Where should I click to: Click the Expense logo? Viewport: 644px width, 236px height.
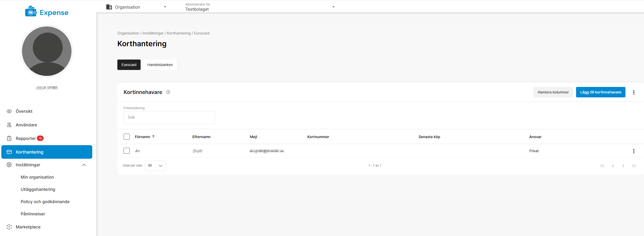(x=47, y=12)
